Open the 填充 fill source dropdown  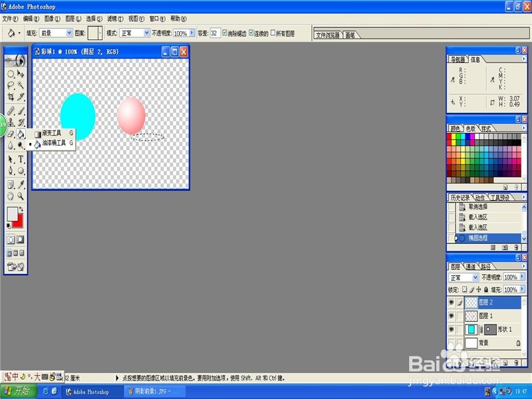pos(70,32)
